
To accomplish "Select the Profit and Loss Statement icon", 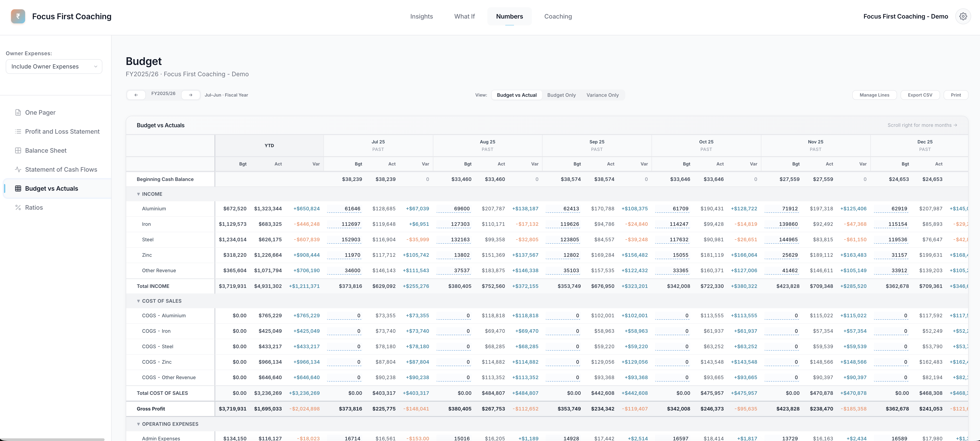I will coord(18,131).
